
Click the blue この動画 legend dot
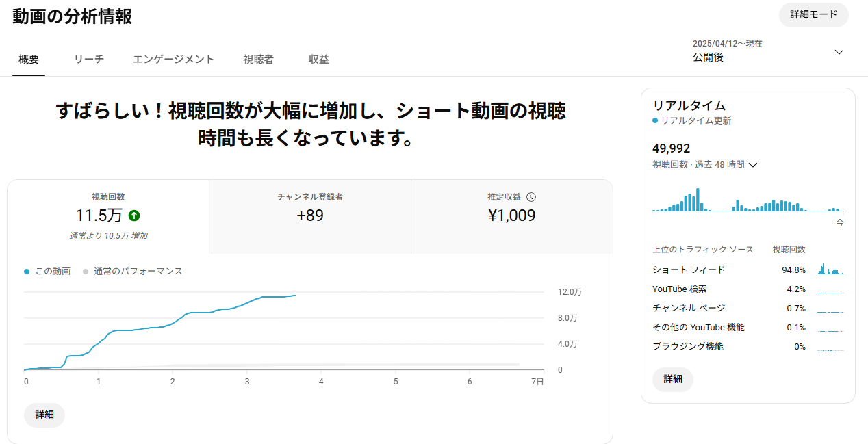[x=27, y=272]
